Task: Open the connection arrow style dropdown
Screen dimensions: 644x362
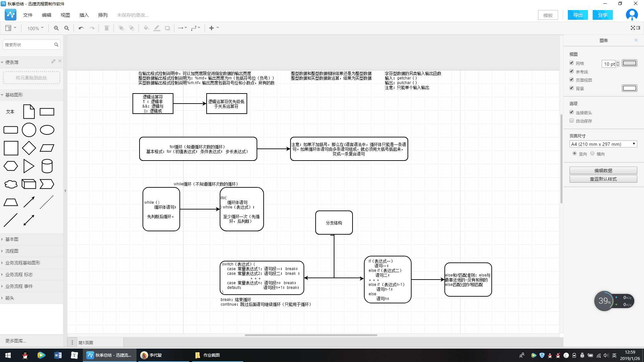Action: click(182, 28)
